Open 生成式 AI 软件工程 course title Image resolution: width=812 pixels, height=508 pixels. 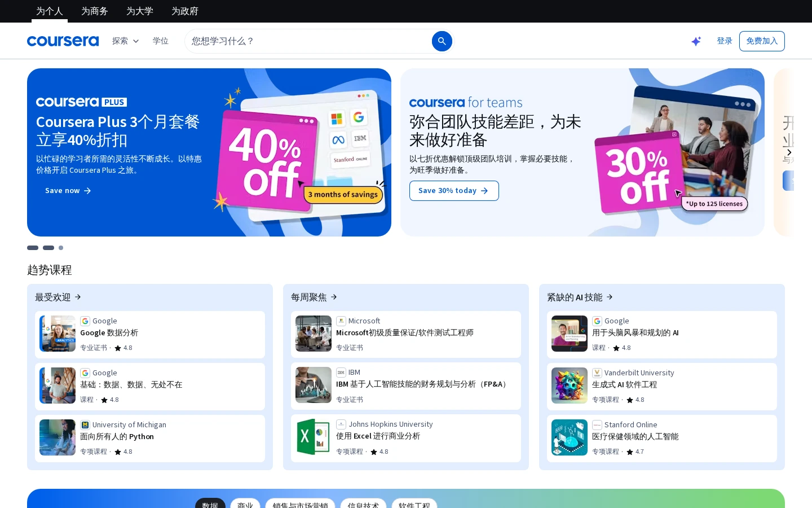[624, 385]
